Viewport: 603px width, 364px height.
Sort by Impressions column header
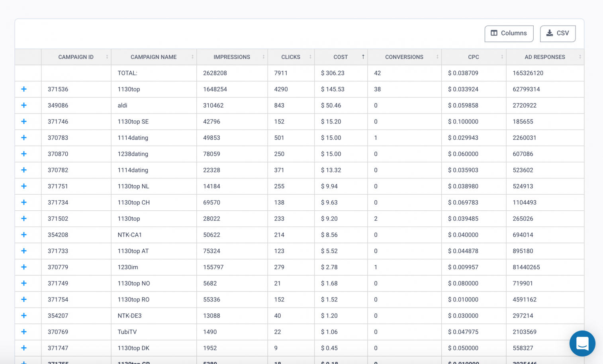click(x=232, y=57)
